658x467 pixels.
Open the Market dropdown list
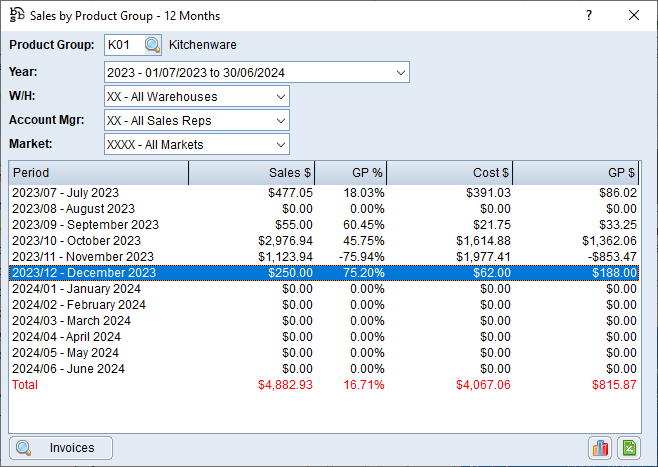[280, 145]
